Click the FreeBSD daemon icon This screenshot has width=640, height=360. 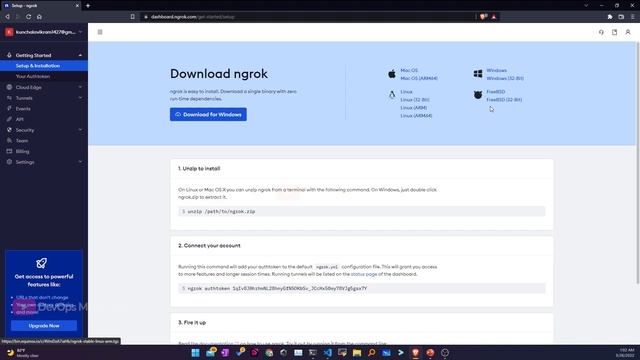point(478,95)
